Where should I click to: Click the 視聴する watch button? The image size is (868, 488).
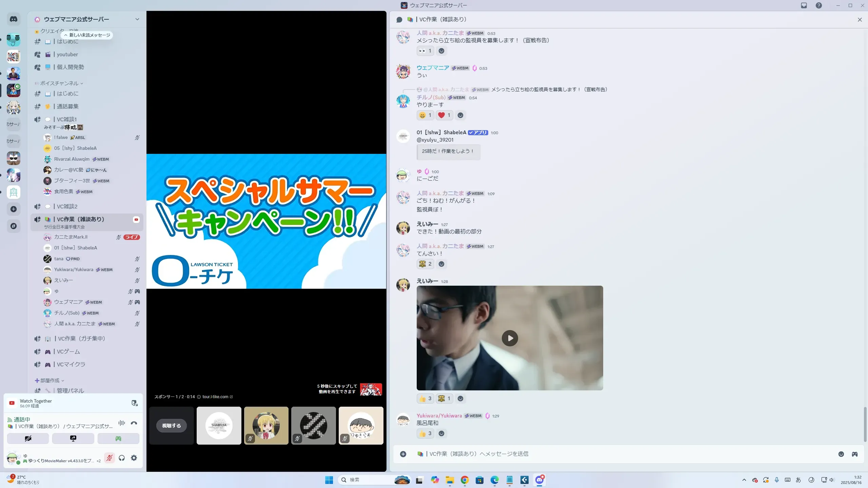click(171, 426)
